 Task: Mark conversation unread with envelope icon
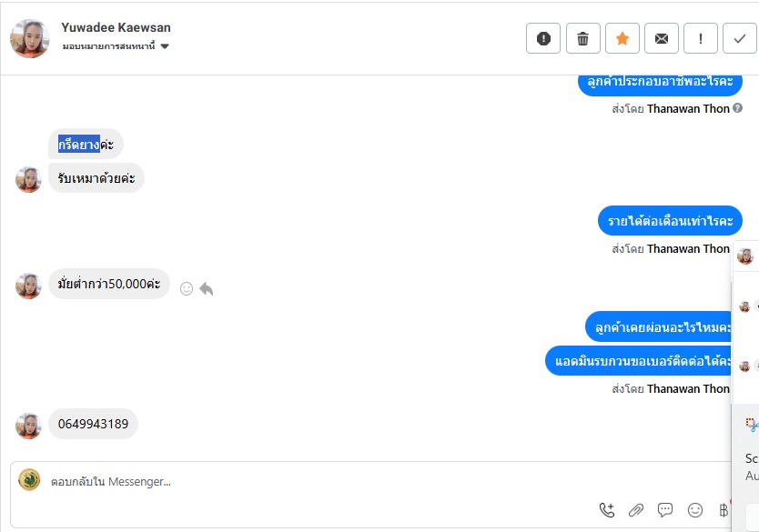click(662, 38)
